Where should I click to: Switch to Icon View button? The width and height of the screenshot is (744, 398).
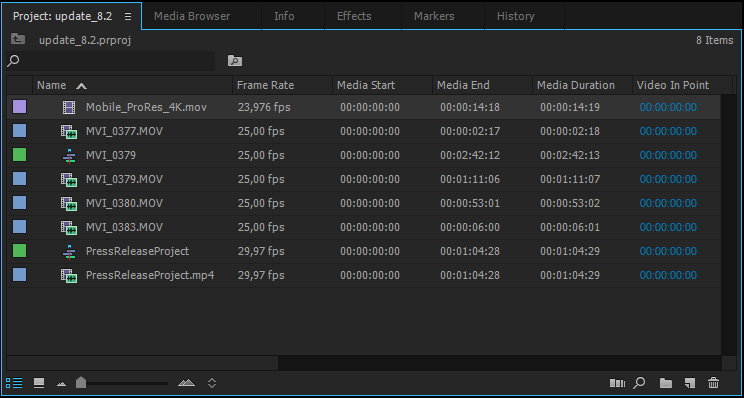pos(39,383)
